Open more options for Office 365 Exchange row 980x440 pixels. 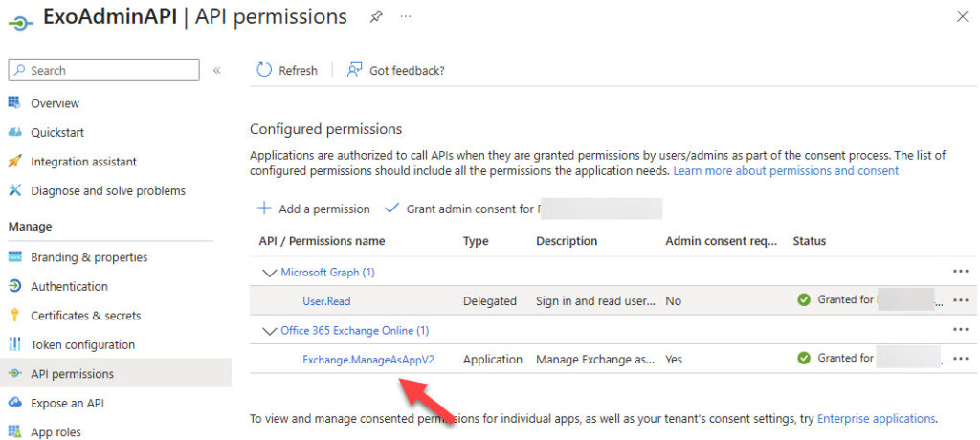coord(961,329)
